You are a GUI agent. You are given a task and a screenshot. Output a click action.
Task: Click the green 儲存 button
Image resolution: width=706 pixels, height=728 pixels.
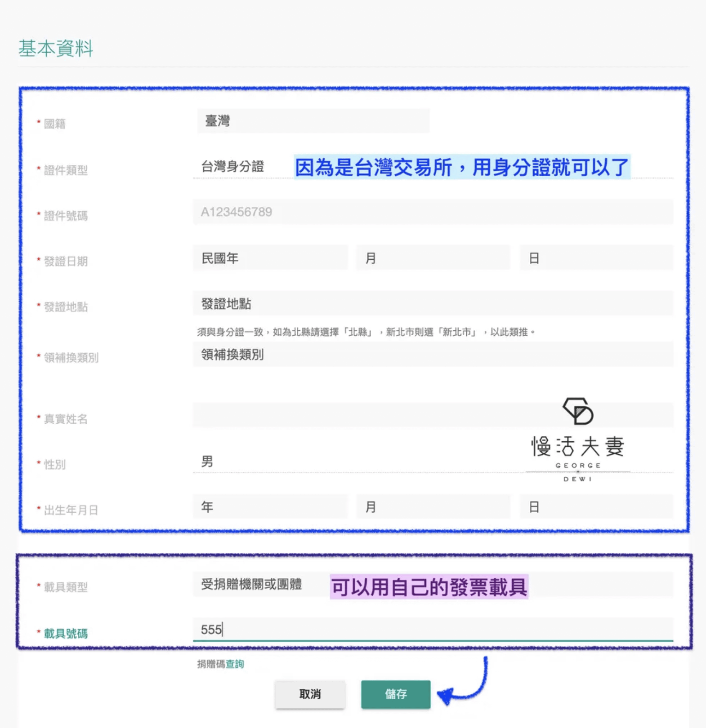pyautogui.click(x=396, y=694)
